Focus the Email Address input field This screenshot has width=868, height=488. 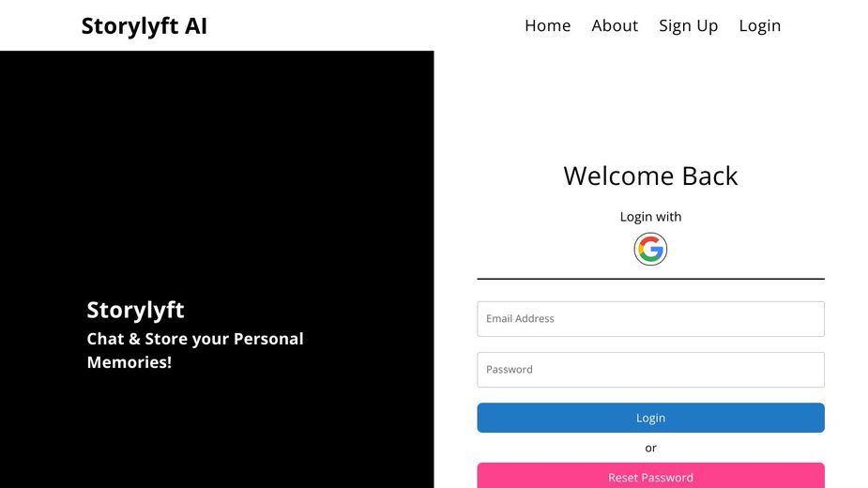(650, 319)
